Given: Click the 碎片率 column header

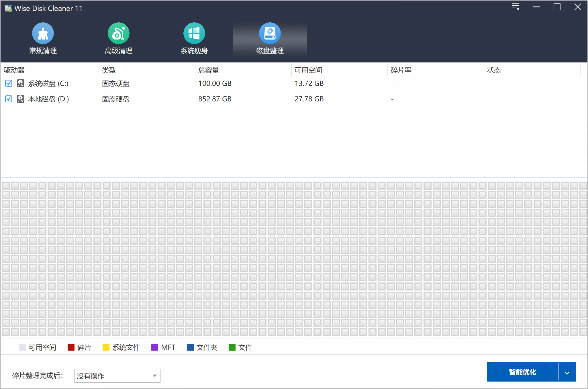Looking at the screenshot, I should tap(401, 70).
